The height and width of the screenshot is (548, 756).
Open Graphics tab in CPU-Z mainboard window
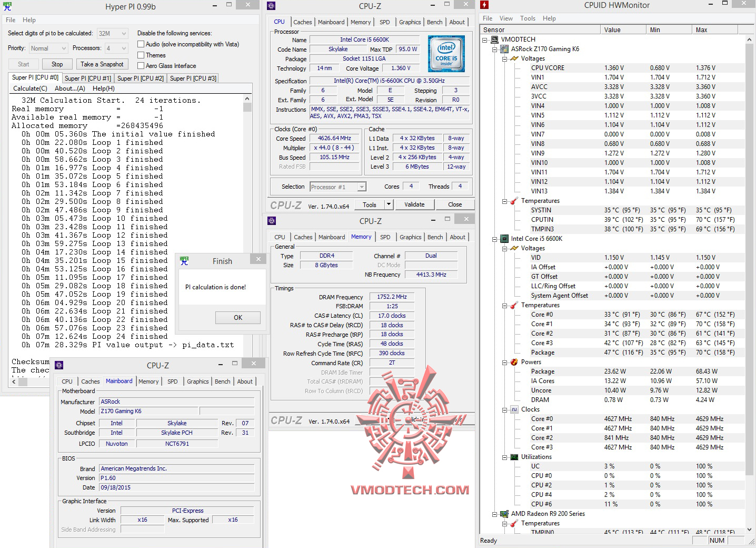point(198,381)
